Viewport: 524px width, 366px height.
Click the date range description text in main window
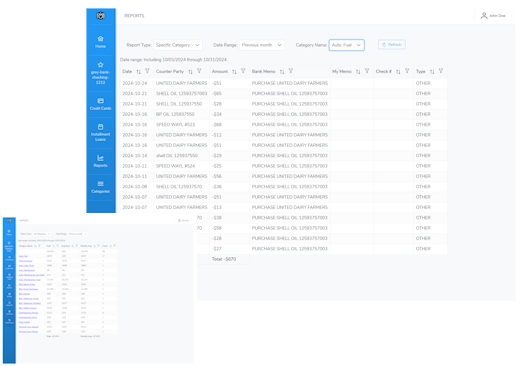(173, 60)
